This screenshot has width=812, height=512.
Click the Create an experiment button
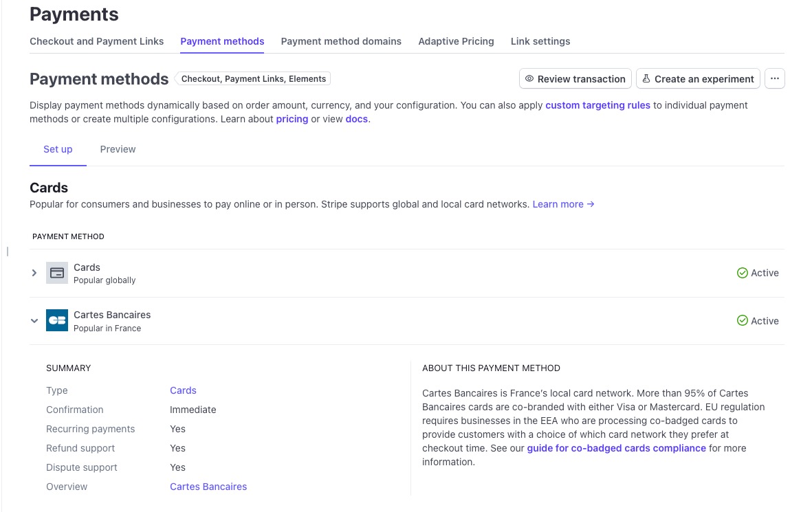[698, 78]
